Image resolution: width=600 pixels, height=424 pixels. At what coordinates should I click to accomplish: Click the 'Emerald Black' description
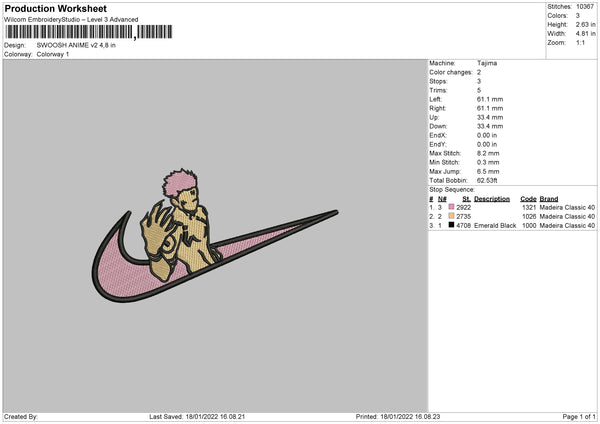[x=495, y=225]
